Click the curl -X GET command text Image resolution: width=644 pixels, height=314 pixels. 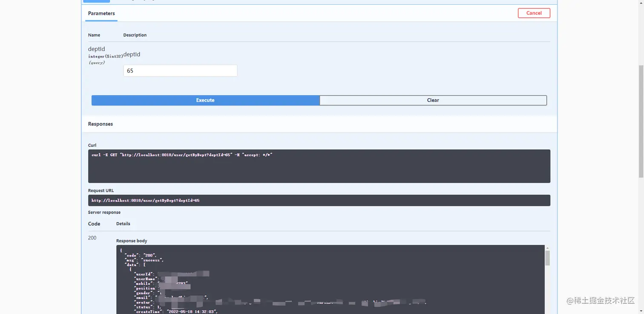pos(182,155)
